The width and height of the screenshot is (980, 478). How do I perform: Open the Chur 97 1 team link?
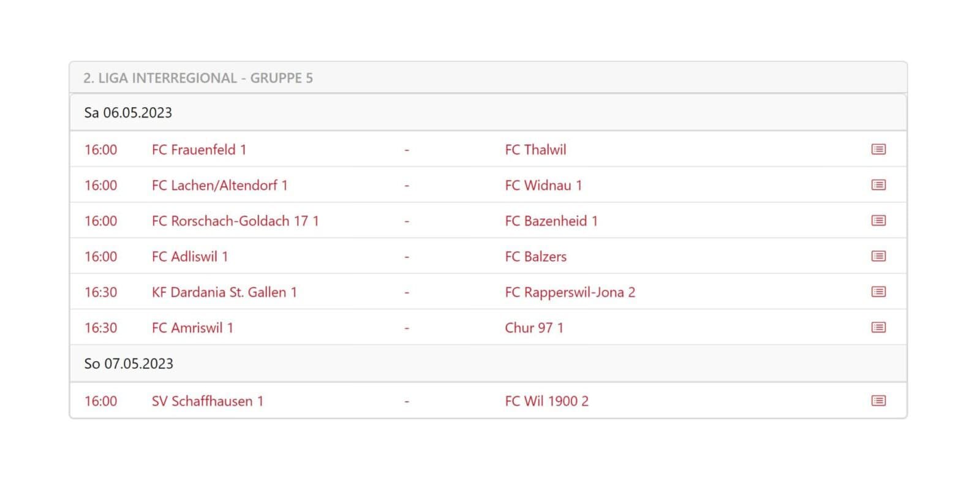[534, 327]
